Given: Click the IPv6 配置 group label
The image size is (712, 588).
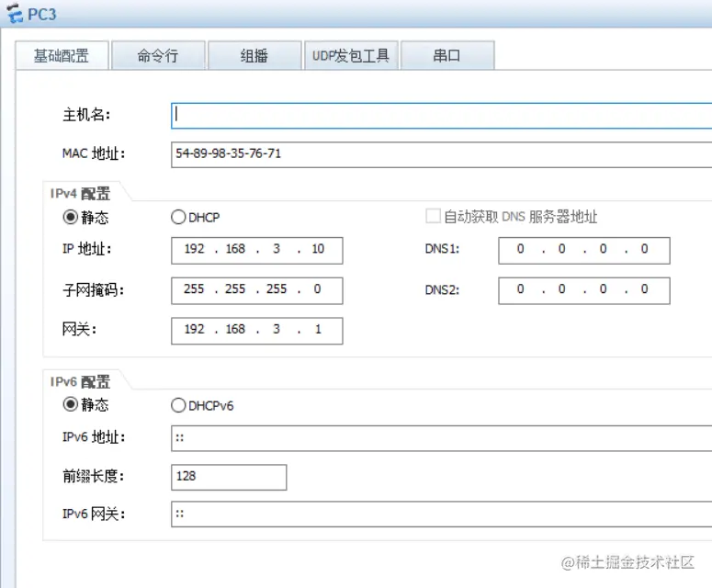Looking at the screenshot, I should 80,382.
